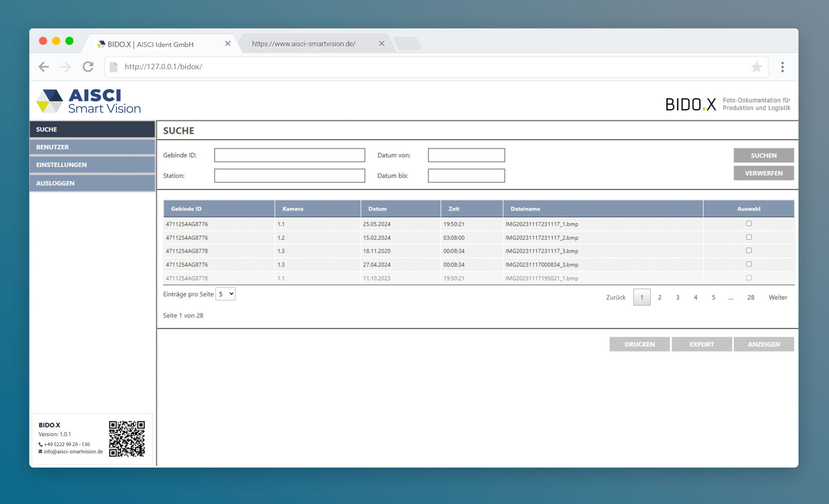
Task: Open the Einträge pro Seite dropdown
Action: tap(225, 294)
